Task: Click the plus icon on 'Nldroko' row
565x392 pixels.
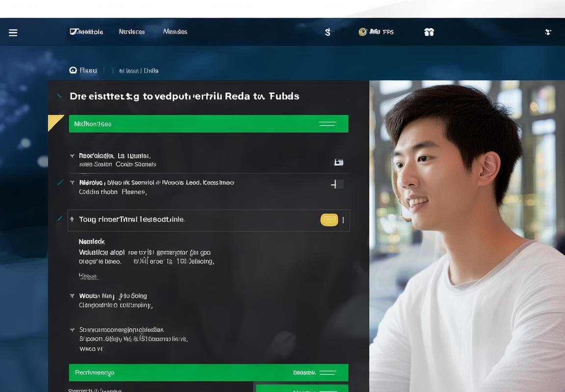Action: click(334, 184)
